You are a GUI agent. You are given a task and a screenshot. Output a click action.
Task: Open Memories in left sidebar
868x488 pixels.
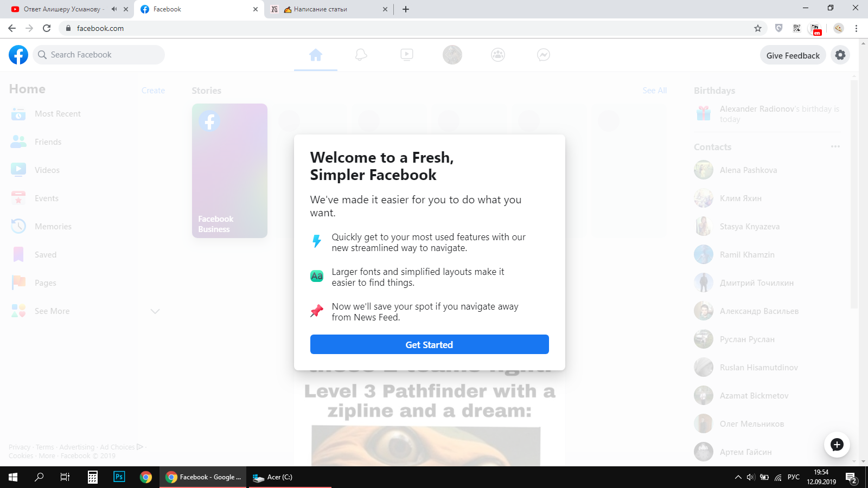click(86, 227)
